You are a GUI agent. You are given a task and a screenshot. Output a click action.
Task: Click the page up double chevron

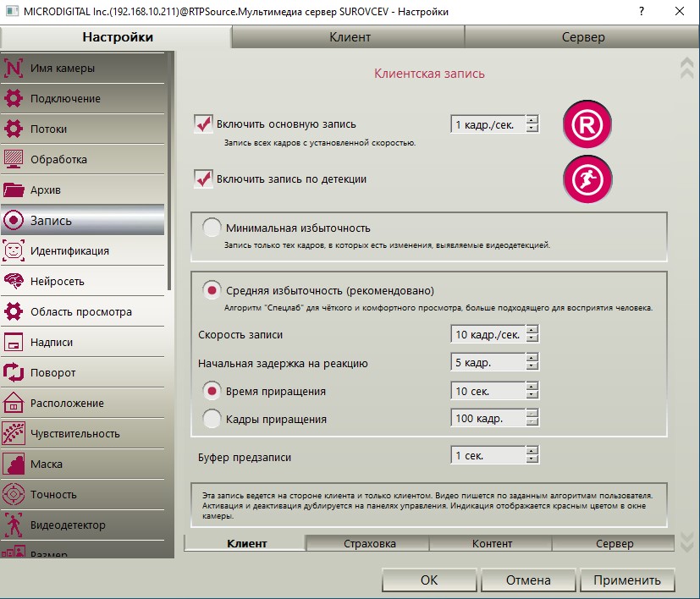click(x=686, y=68)
